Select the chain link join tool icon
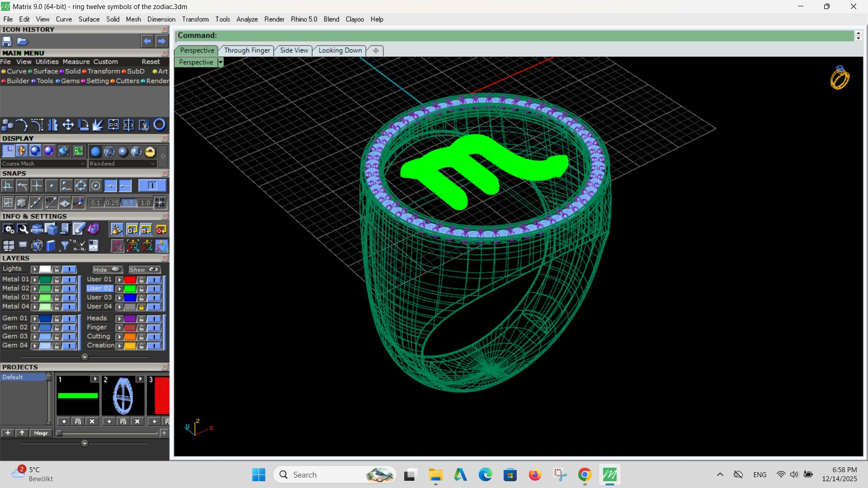The width and height of the screenshot is (868, 488). pos(113,125)
